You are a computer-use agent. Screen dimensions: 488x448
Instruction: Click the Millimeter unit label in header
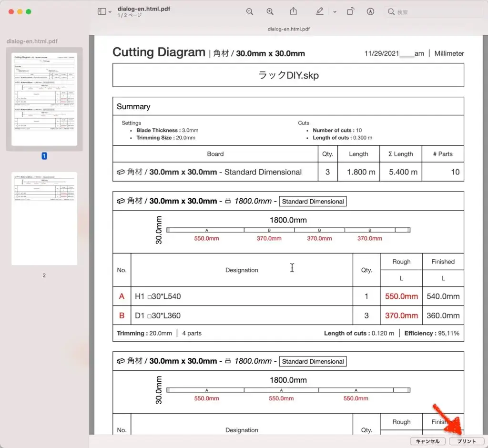(449, 53)
